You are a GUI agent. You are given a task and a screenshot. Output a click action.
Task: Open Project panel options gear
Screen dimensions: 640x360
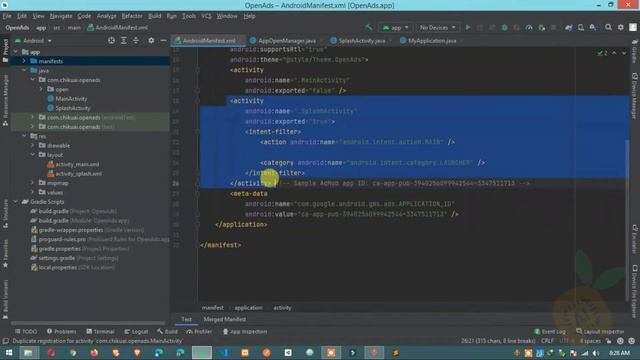point(151,40)
